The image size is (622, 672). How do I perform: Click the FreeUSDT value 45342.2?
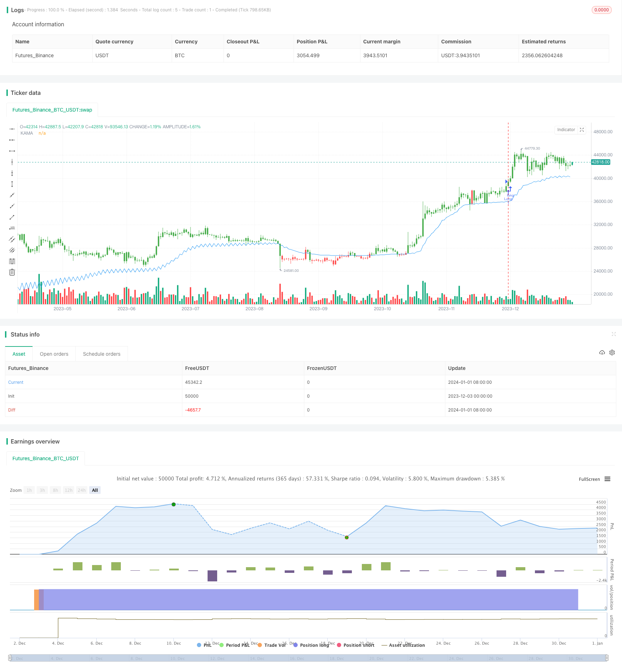pyautogui.click(x=194, y=382)
